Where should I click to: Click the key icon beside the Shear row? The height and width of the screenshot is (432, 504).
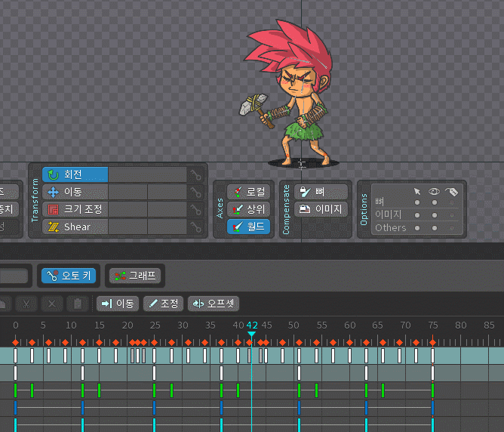tap(195, 227)
